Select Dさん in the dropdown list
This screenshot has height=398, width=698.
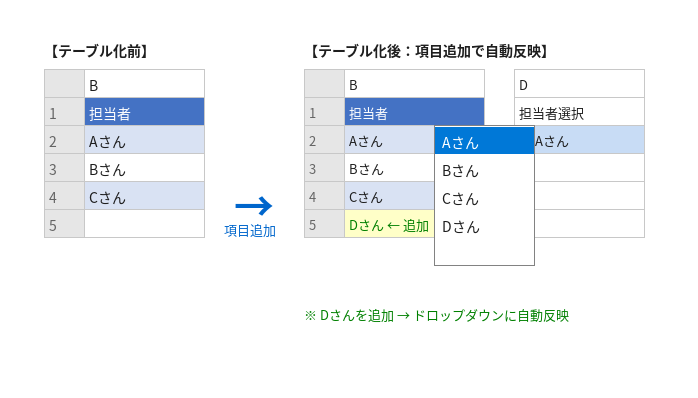pyautogui.click(x=484, y=227)
